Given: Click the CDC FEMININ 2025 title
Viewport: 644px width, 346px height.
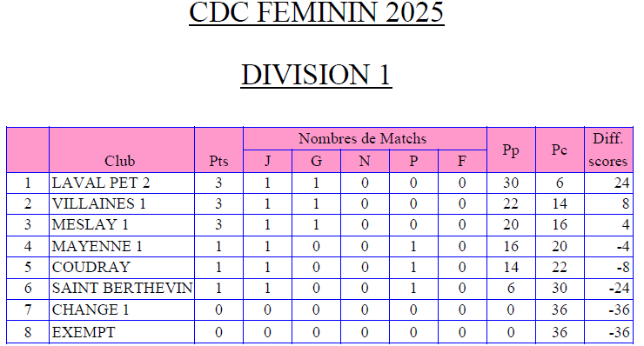Looking at the screenshot, I should 316,12.
